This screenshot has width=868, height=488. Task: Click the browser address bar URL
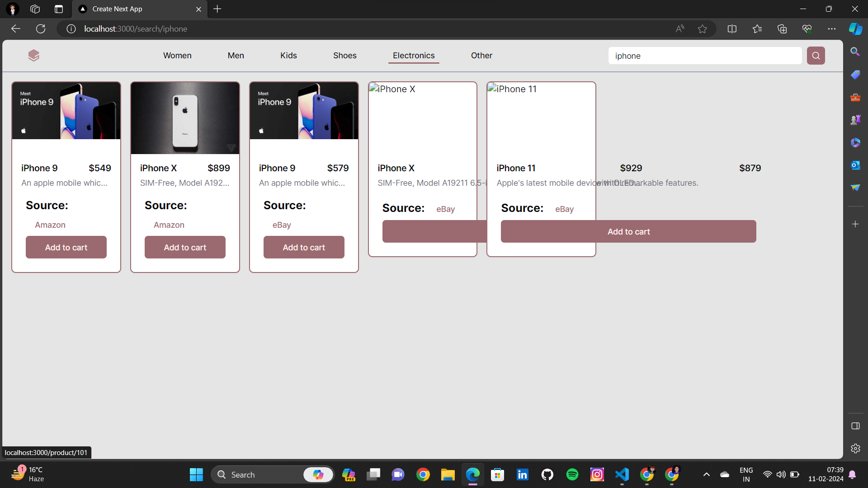click(x=136, y=29)
